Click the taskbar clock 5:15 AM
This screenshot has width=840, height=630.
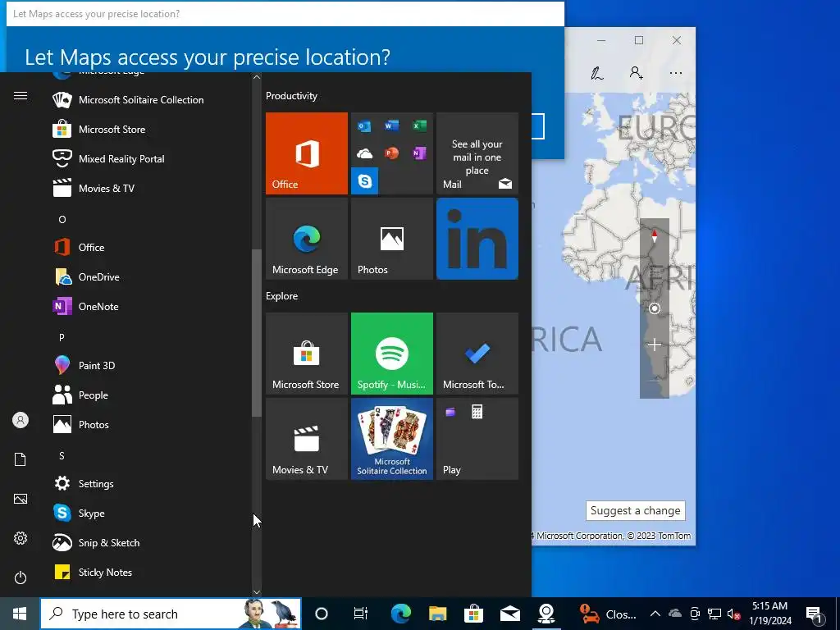tap(769, 606)
